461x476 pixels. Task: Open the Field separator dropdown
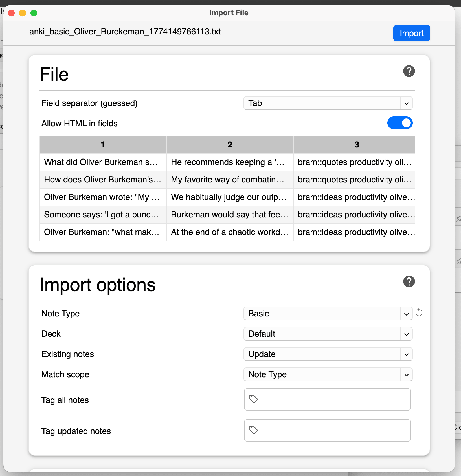(x=328, y=103)
